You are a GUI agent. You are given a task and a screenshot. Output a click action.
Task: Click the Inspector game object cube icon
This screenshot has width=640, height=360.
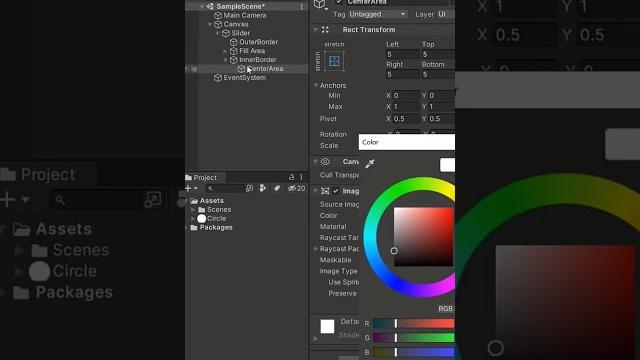[319, 4]
